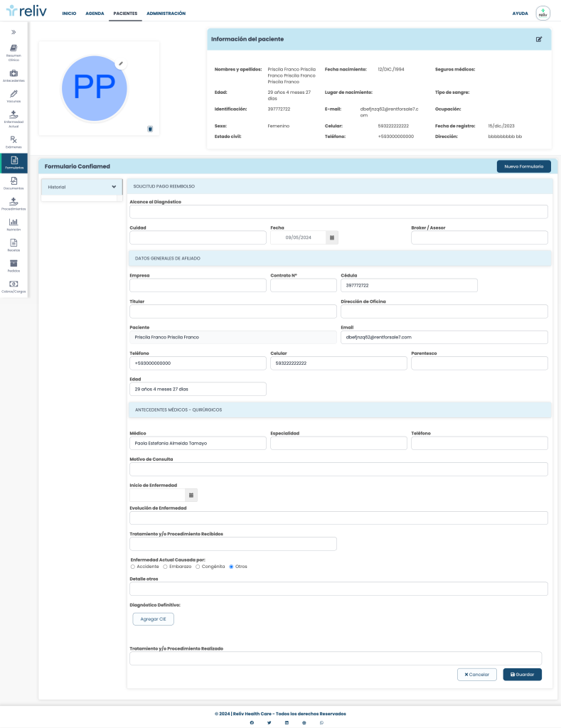Open the Nutrición chart icon
The height and width of the screenshot is (728, 561).
(x=14, y=223)
